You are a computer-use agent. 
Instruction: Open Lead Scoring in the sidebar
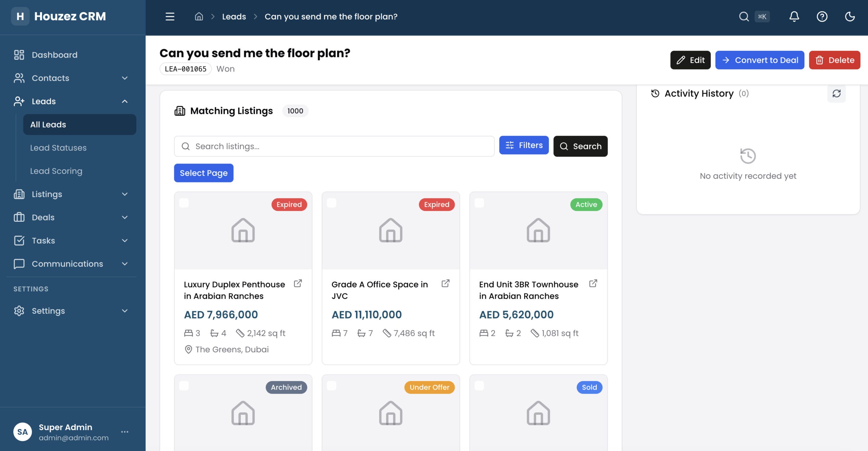(56, 171)
